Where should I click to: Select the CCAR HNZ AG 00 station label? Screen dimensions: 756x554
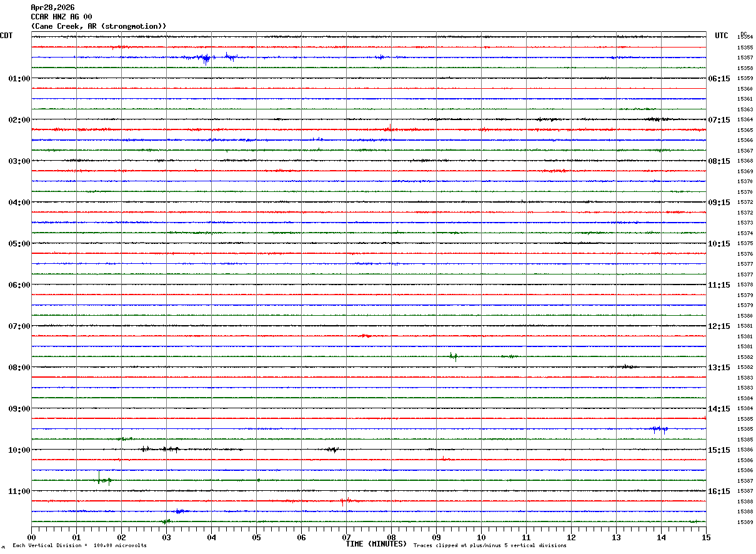pyautogui.click(x=61, y=17)
